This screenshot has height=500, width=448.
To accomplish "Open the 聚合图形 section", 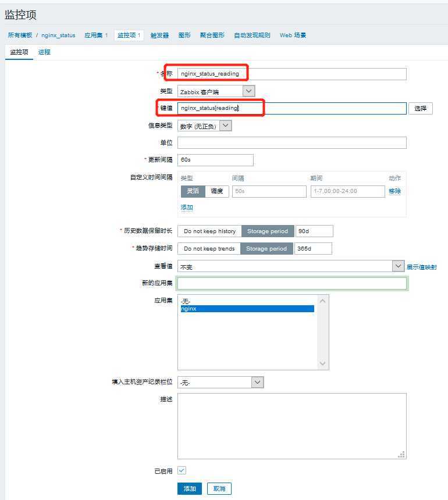I will tap(212, 35).
